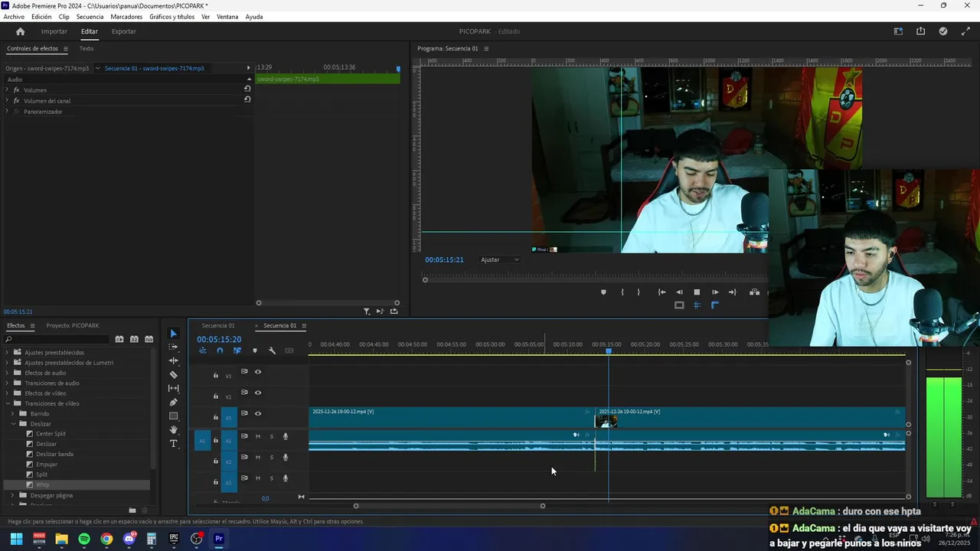980x551 pixels.
Task: Expand Transiciones de audio folder
Action: pyautogui.click(x=8, y=383)
